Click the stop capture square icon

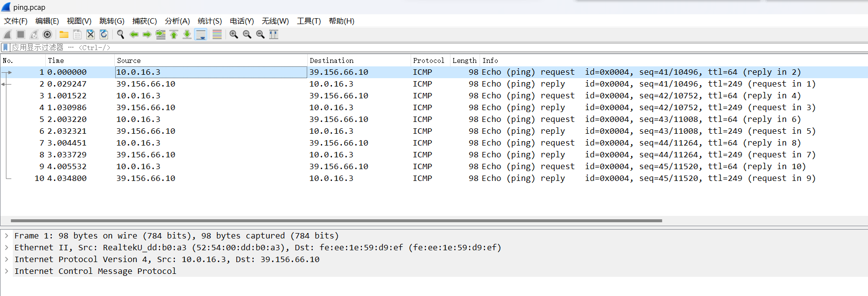click(21, 34)
